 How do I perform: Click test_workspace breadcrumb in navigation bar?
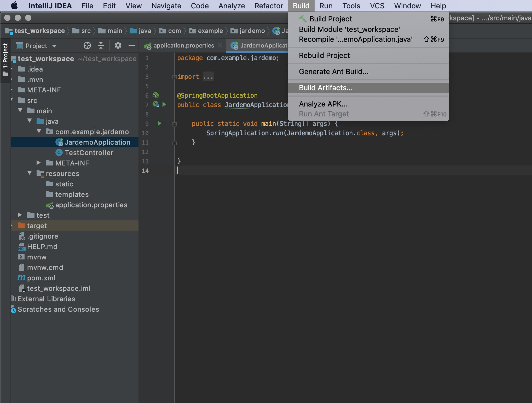tap(35, 31)
